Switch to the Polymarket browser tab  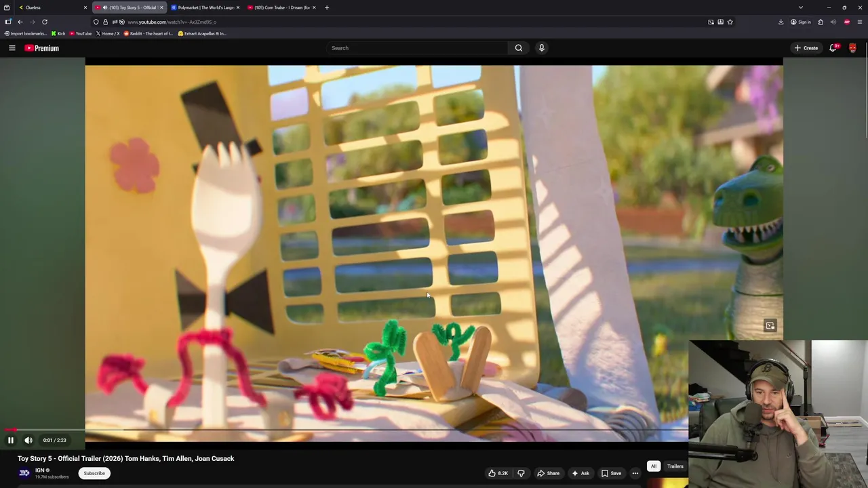205,7
